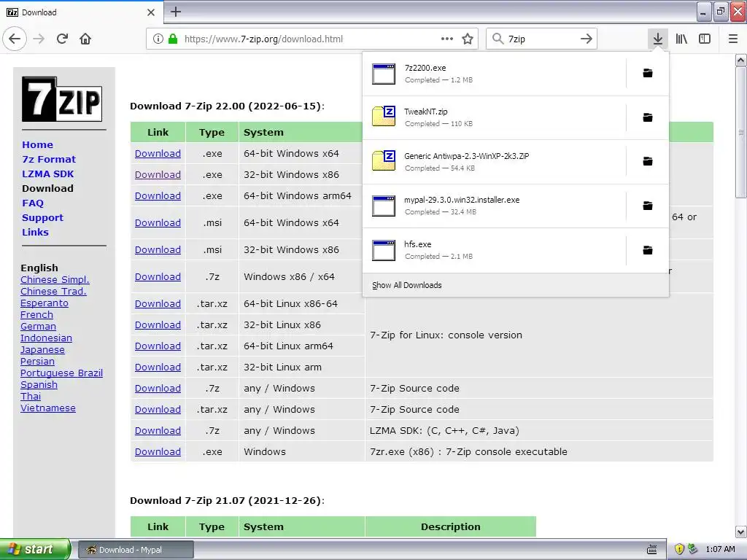Image resolution: width=747 pixels, height=560 pixels.
Task: Switch language to Japanese
Action: 42,349
